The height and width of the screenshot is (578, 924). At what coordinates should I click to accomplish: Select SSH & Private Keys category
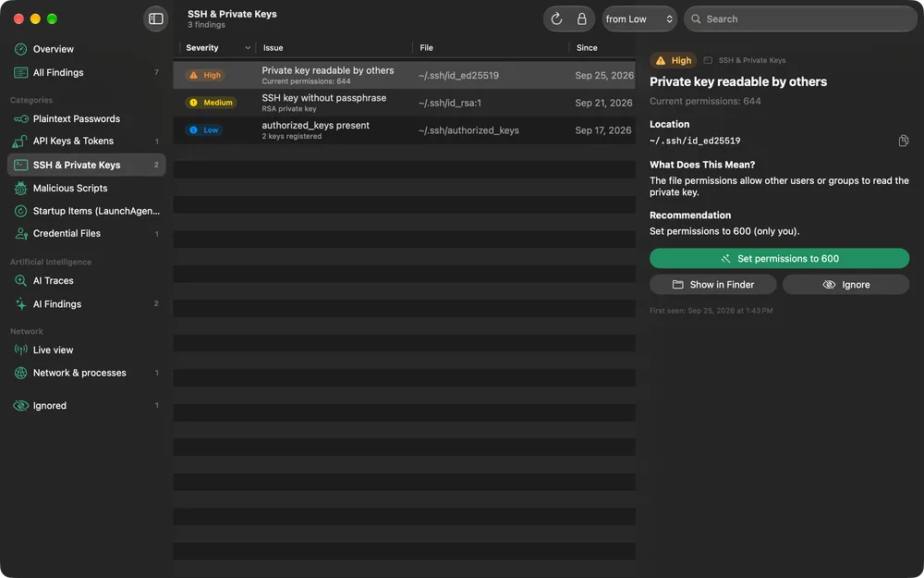coord(87,165)
